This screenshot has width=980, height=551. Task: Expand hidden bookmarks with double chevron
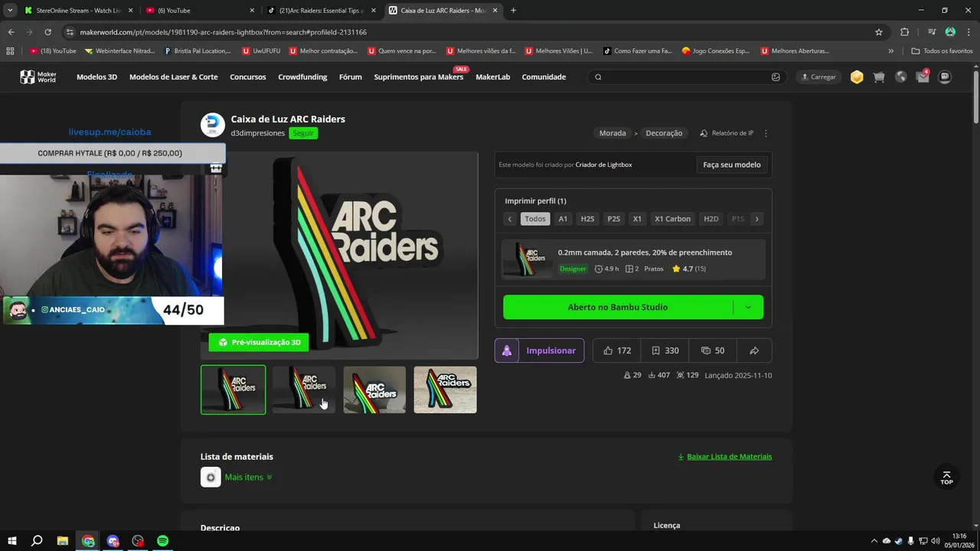890,51
